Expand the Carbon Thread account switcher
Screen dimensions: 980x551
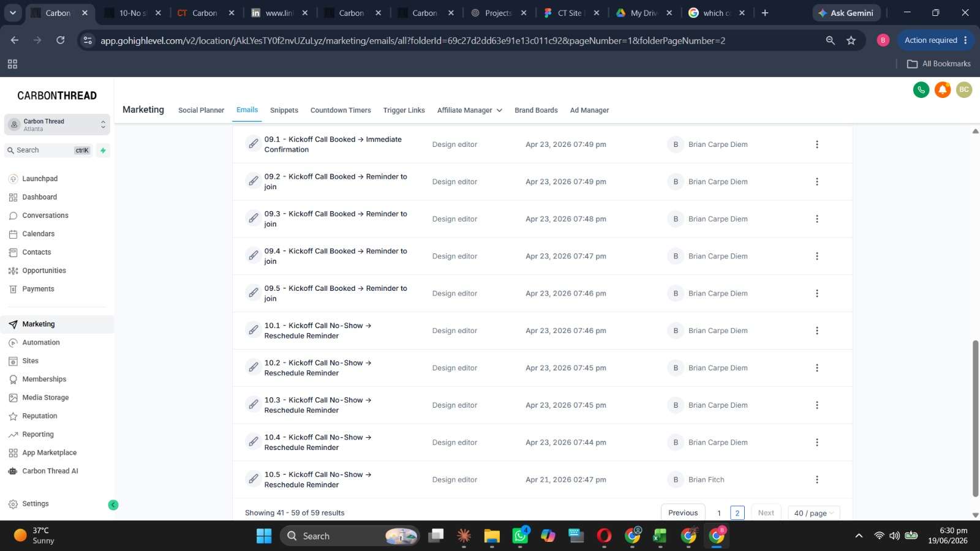coord(57,125)
